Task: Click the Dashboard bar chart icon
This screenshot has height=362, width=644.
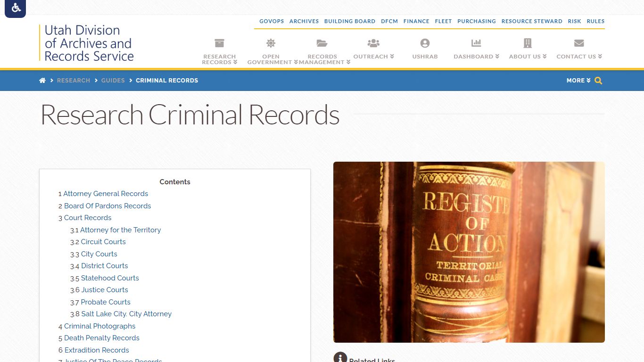Action: 476,43
